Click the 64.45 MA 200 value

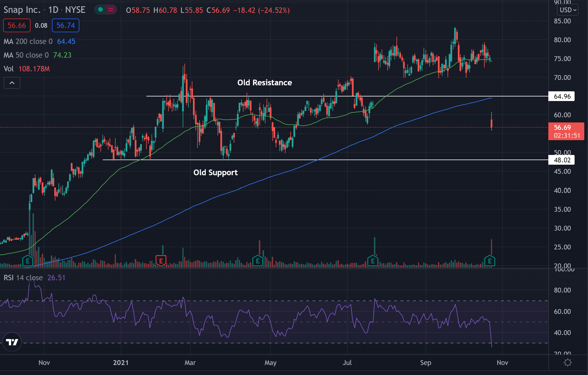pyautogui.click(x=66, y=41)
